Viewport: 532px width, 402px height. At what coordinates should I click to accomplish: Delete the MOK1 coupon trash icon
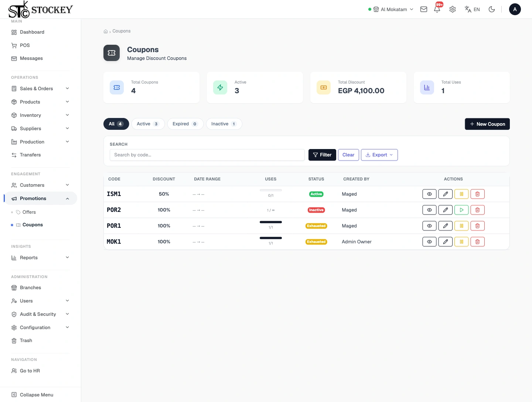[477, 241]
